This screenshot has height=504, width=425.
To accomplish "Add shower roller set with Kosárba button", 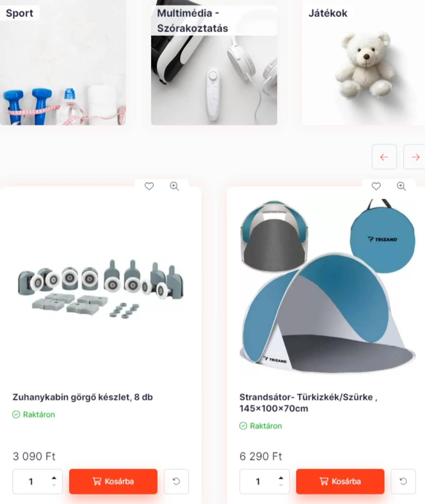I will 113,481.
